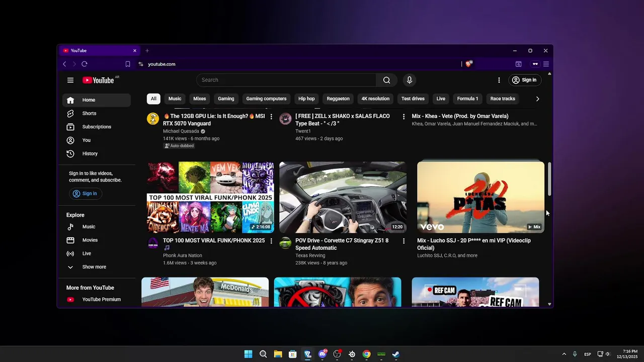Viewport: 644px width, 362px height.
Task: Open the Windows Start button
Action: (x=248, y=354)
